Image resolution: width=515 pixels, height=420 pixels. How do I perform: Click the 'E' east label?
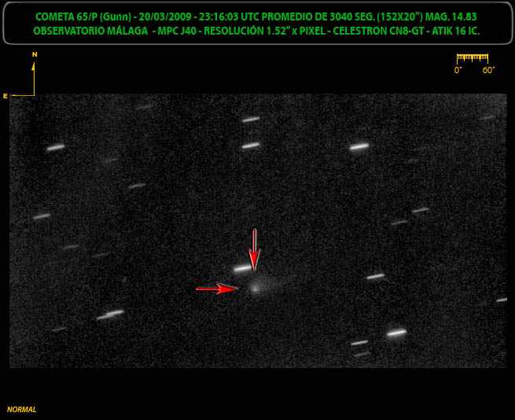click(6, 96)
